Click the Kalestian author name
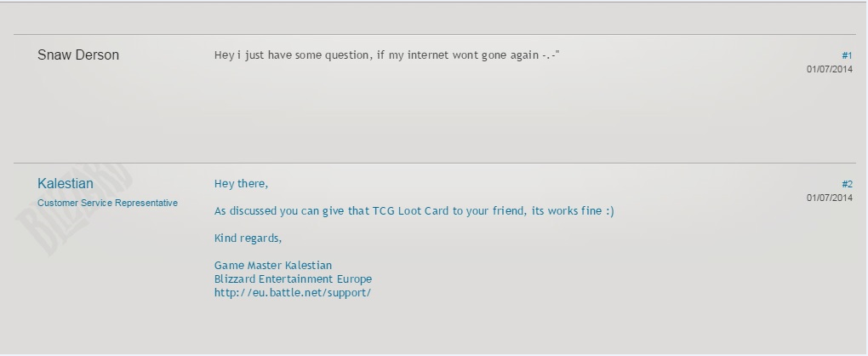868x356 pixels. coord(66,183)
